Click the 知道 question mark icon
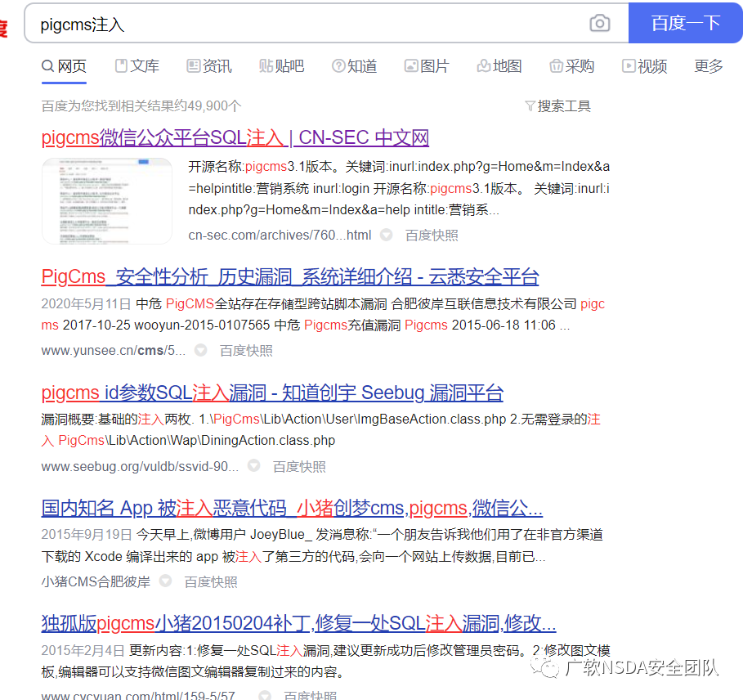Image resolution: width=743 pixels, height=700 pixels. (x=338, y=66)
